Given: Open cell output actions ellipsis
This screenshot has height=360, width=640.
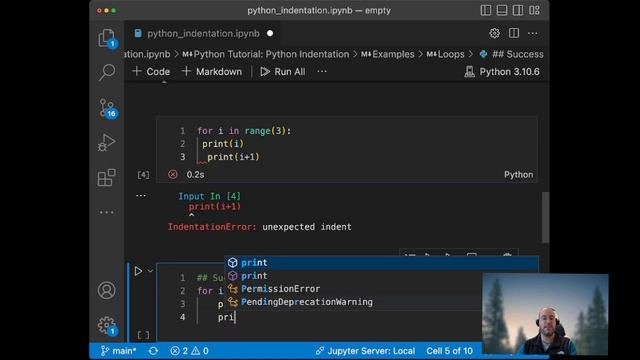Looking at the screenshot, I should point(141,196).
